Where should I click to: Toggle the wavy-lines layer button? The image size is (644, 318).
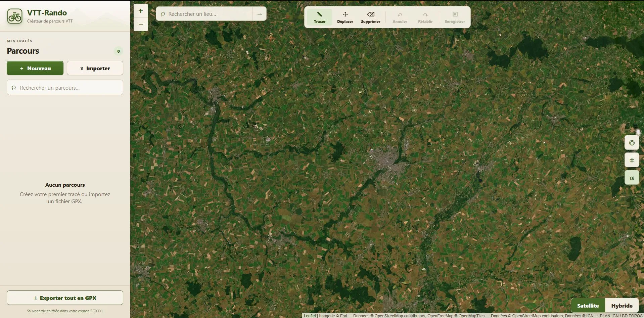[632, 178]
